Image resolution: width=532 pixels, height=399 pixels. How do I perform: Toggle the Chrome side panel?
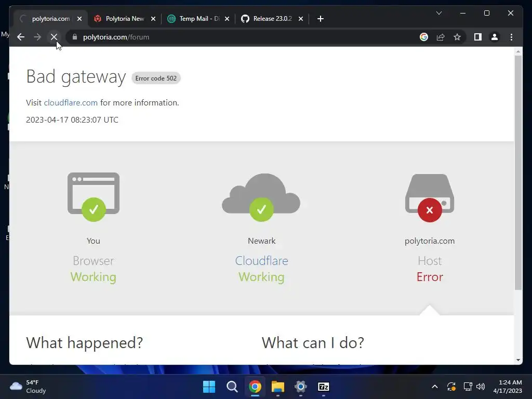click(478, 37)
